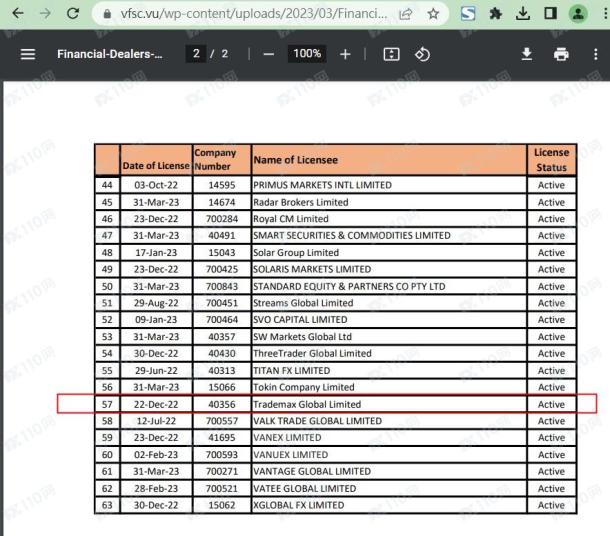This screenshot has height=536, width=610.
Task: Open the blue S extension icon
Action: point(468,14)
